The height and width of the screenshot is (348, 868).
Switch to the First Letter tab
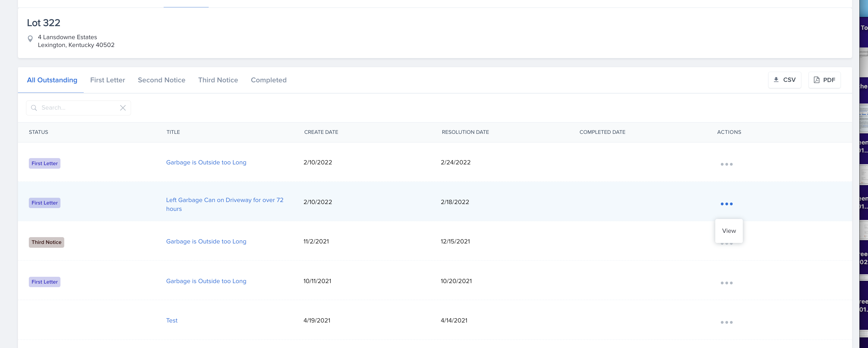(107, 80)
